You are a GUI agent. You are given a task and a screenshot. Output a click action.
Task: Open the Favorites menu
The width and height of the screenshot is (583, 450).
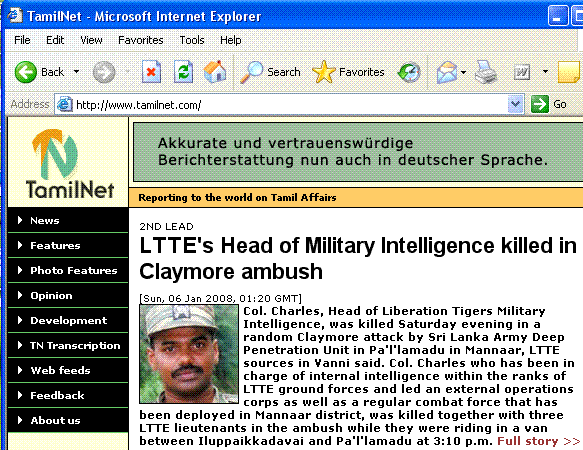[x=141, y=40]
